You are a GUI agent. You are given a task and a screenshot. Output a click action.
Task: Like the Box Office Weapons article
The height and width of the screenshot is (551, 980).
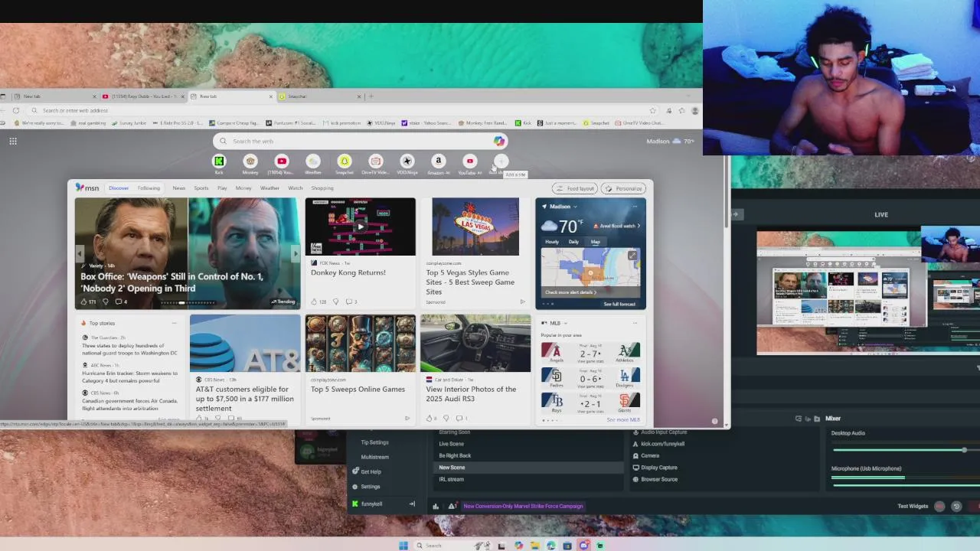86,302
